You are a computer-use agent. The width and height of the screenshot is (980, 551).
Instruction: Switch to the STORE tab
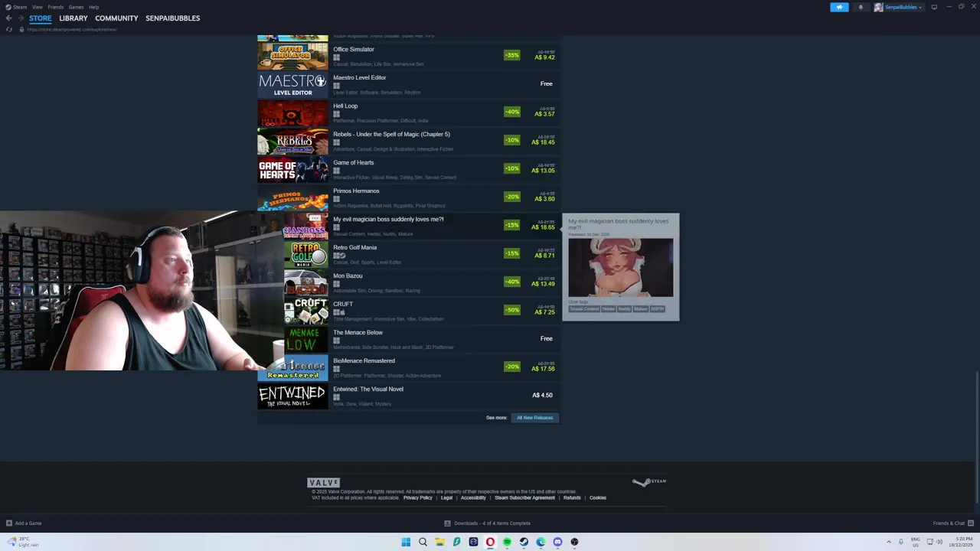(x=41, y=18)
